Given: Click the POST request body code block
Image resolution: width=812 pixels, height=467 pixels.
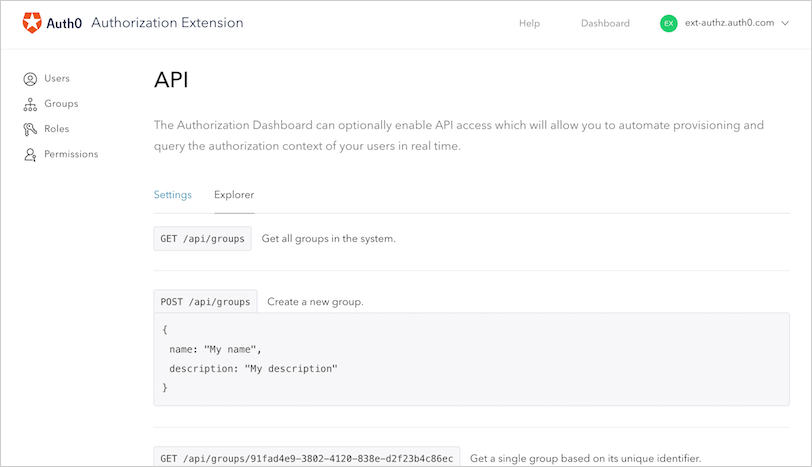Looking at the screenshot, I should (x=471, y=359).
